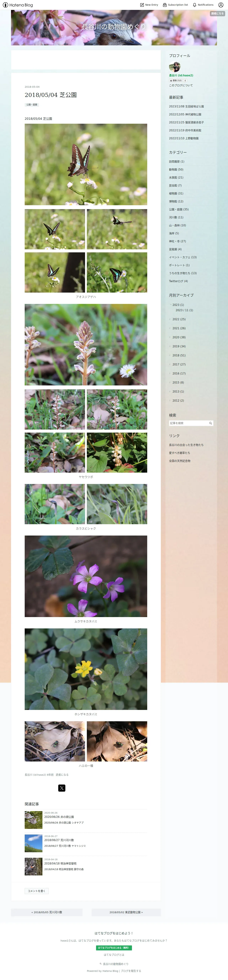228x980 pixels.
Task: Click green はてなブログをはじめる（無料） button
Action: (114, 948)
